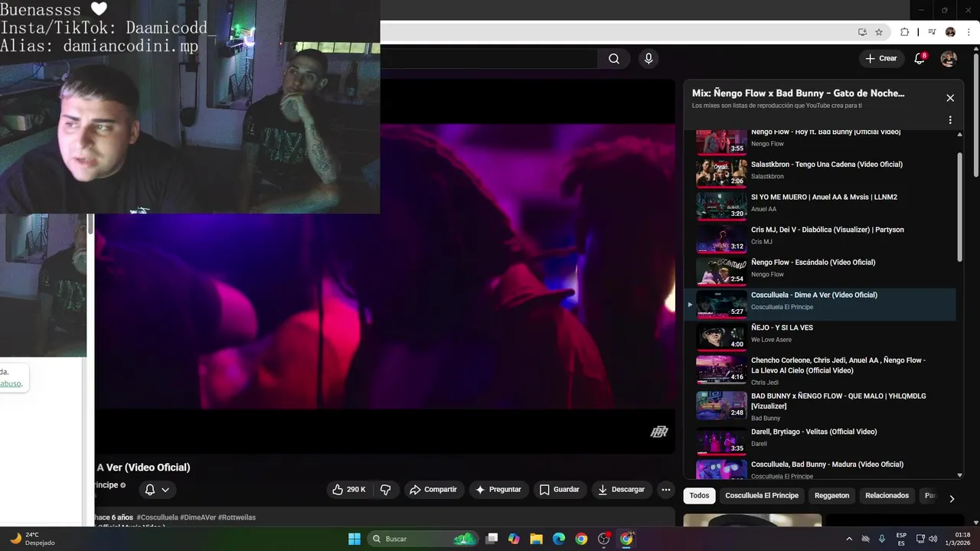
Task: Bookmark this page with the star icon
Action: point(879,32)
